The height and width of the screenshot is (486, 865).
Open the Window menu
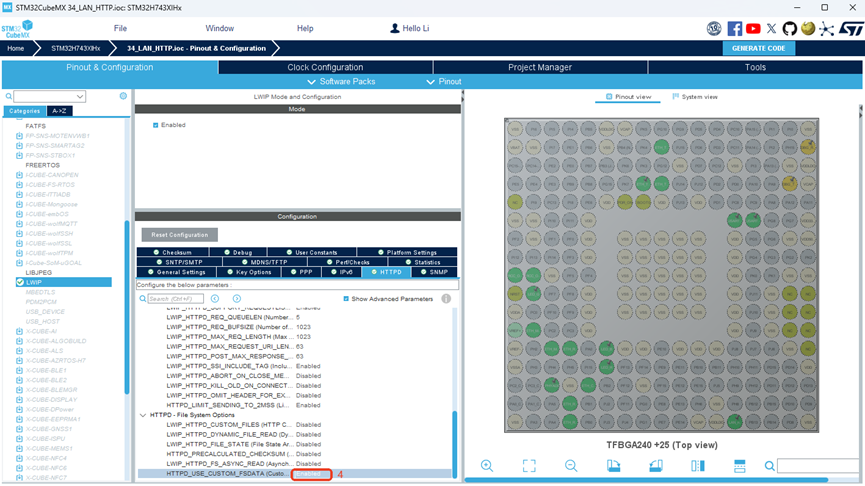[220, 28]
